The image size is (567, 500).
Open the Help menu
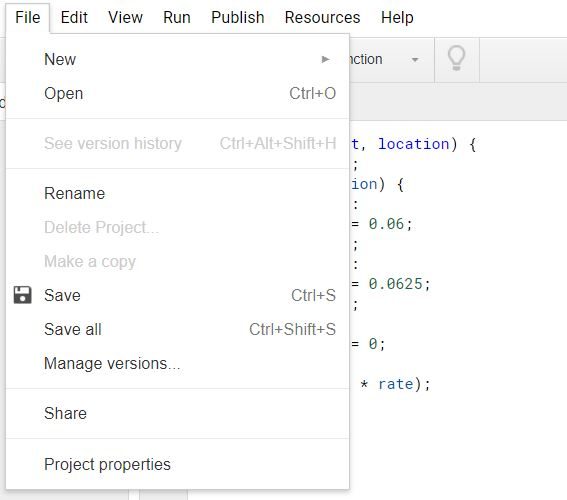[397, 17]
